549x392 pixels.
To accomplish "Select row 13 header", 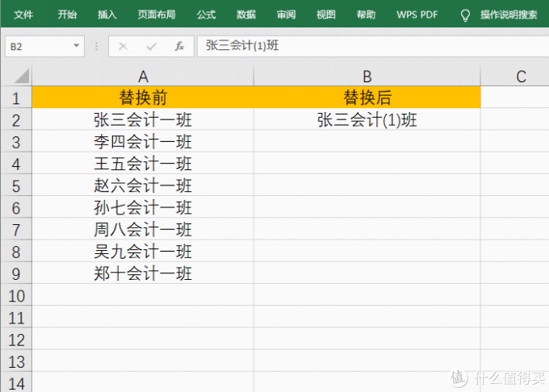I will coord(16,361).
